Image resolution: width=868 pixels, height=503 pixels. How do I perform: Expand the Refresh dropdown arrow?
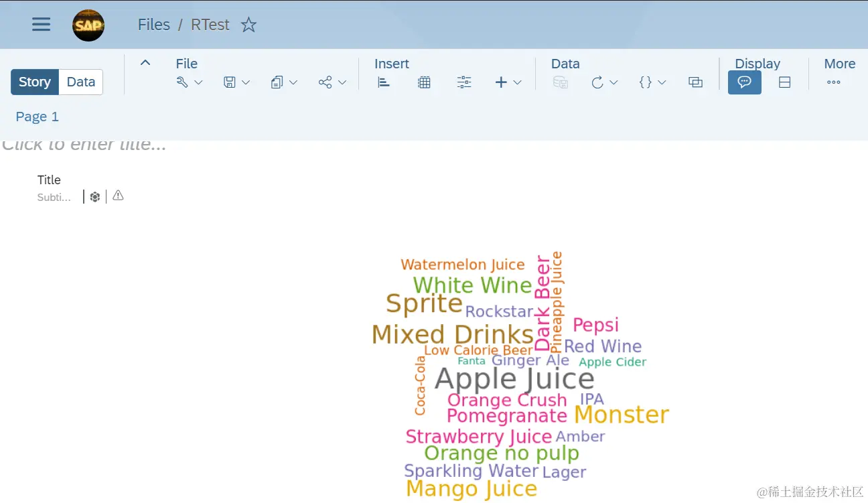coord(613,82)
